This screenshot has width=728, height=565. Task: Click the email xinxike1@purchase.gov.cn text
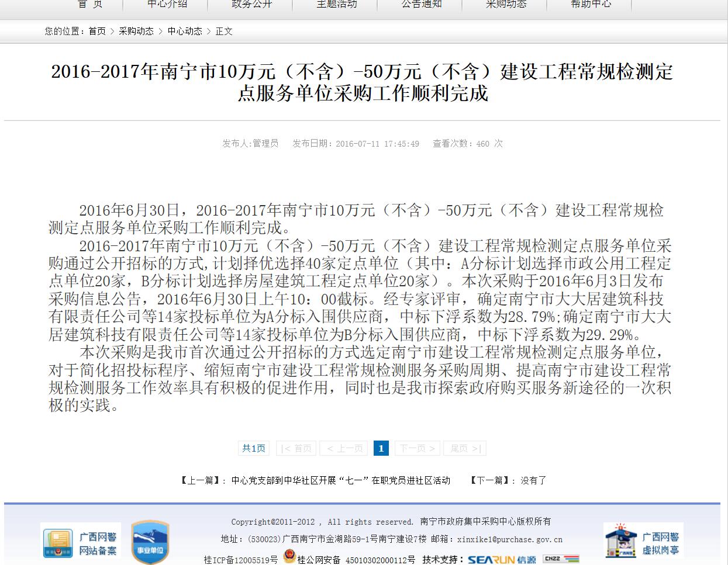click(x=510, y=540)
